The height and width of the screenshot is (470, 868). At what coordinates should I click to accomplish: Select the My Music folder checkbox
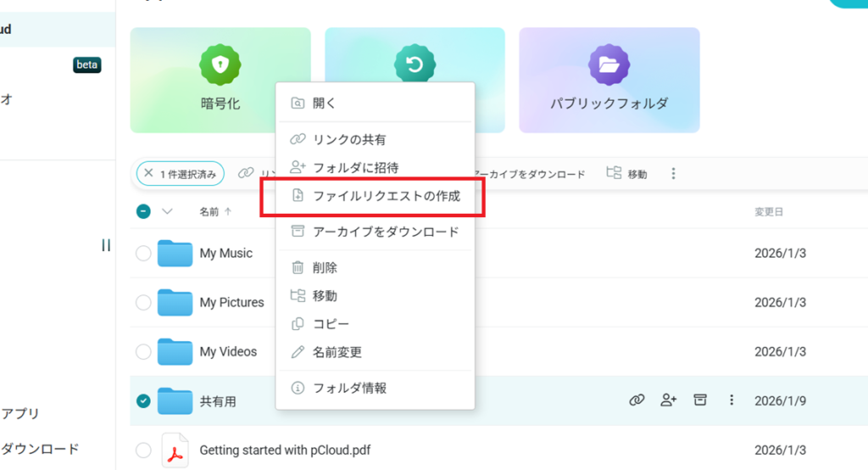click(143, 253)
